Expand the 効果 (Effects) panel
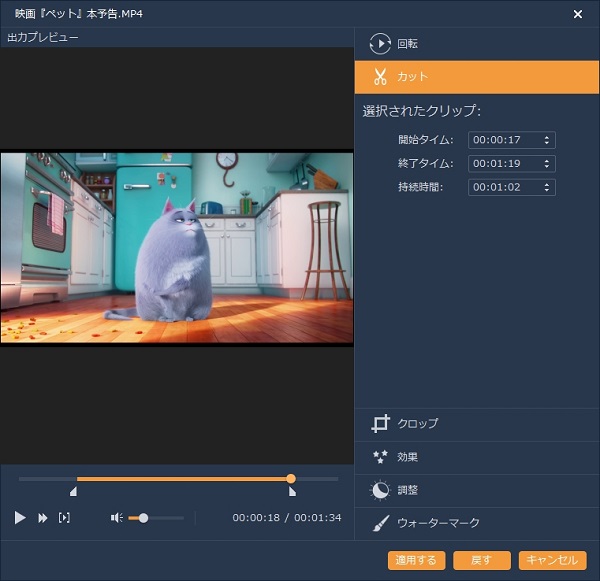 [x=476, y=457]
